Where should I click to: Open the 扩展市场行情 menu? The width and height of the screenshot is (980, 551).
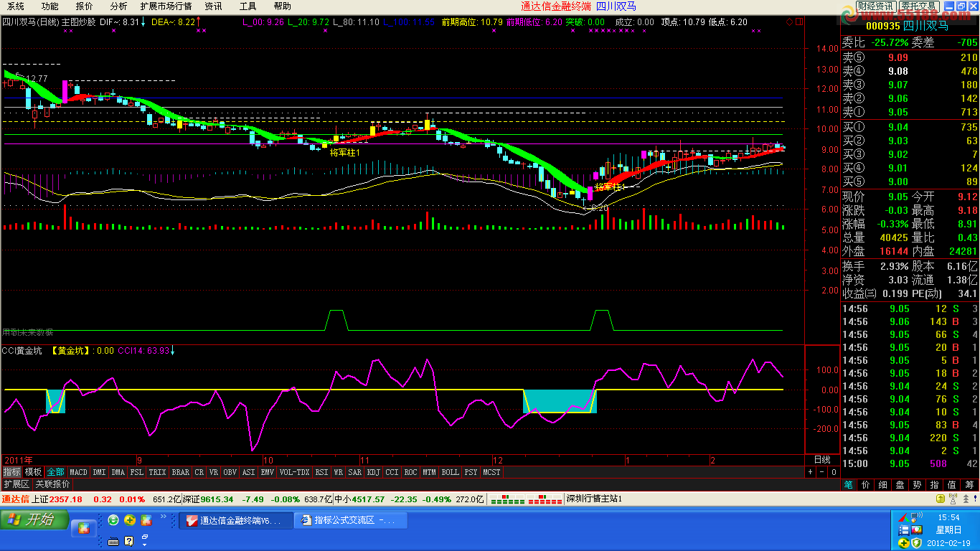tap(166, 6)
